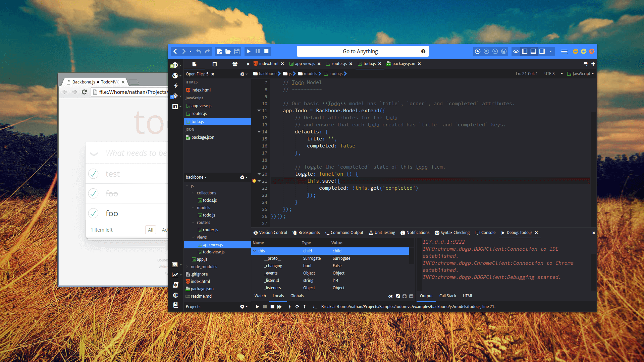Open the bookmark sidebar icon at bottom
Screen dimensions: 644x362
(x=175, y=305)
